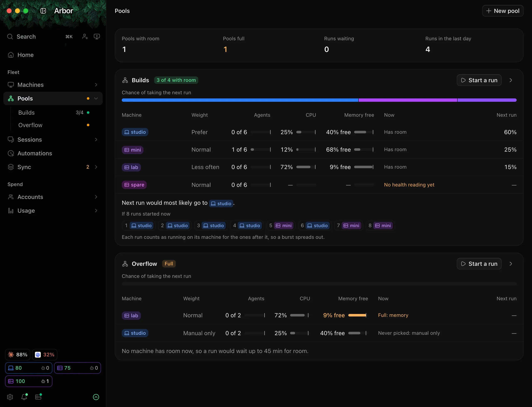Click the server status icon in footer
The height and width of the screenshot is (407, 532).
38,397
